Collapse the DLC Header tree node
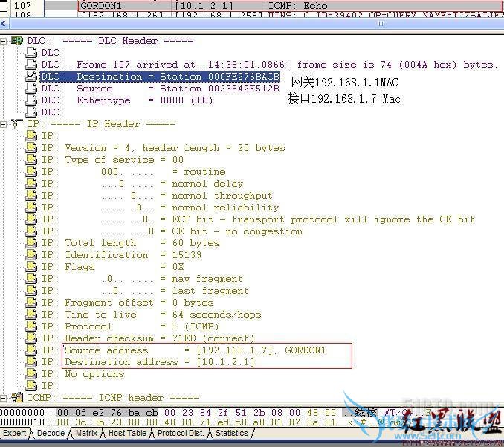 [x=4, y=41]
